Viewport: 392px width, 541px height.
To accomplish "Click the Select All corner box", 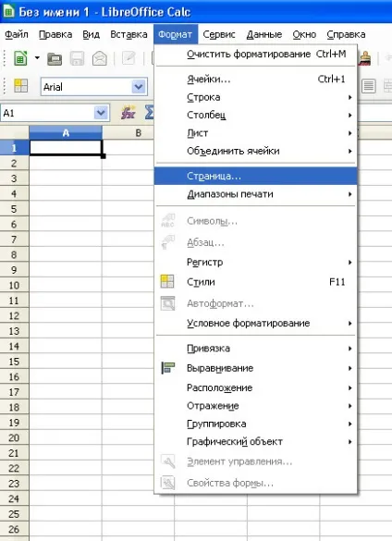I will (x=14, y=133).
